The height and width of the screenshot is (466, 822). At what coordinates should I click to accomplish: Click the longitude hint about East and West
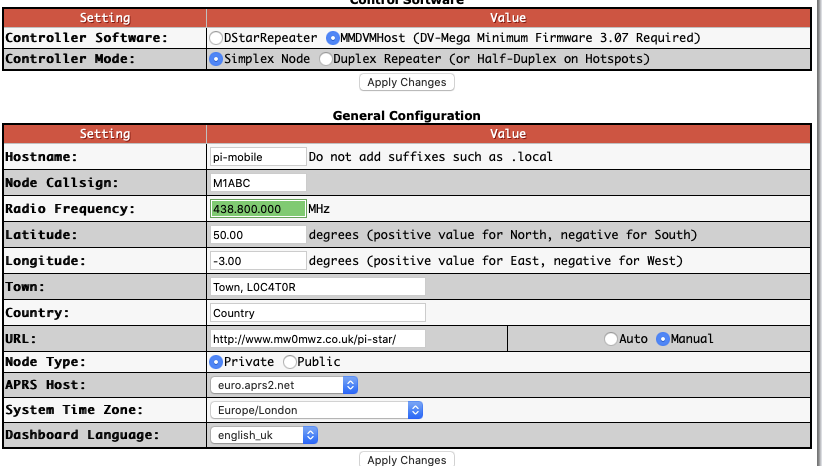coord(495,261)
